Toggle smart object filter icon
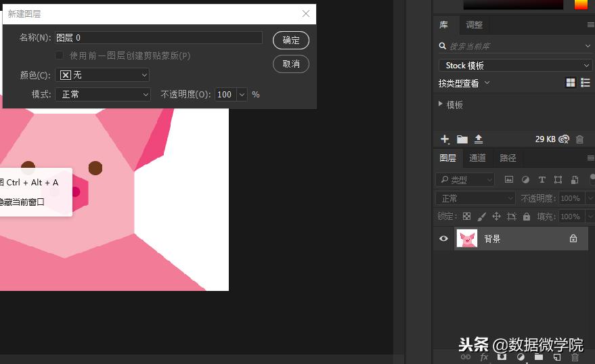The height and width of the screenshot is (364, 595). click(575, 179)
